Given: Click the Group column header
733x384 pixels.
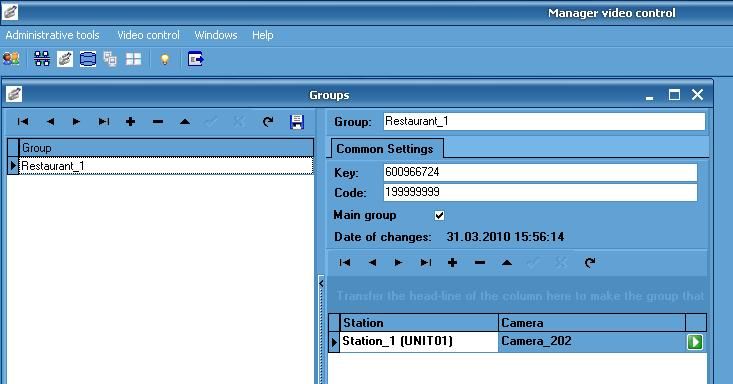Looking at the screenshot, I should point(166,148).
